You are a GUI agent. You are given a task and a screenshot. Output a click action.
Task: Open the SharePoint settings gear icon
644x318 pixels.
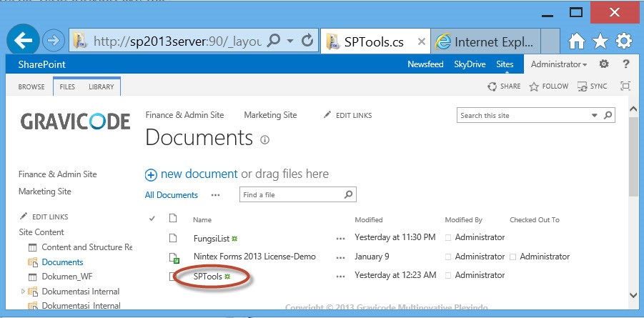click(x=603, y=64)
